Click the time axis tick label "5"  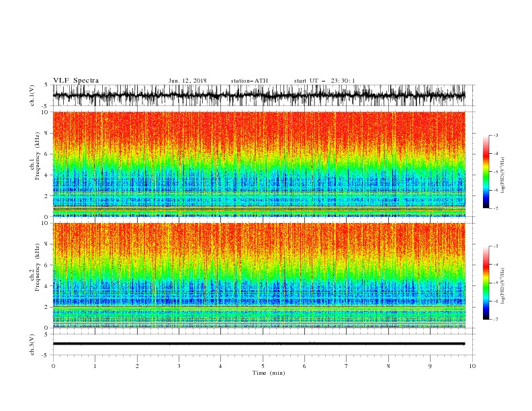[x=263, y=366]
